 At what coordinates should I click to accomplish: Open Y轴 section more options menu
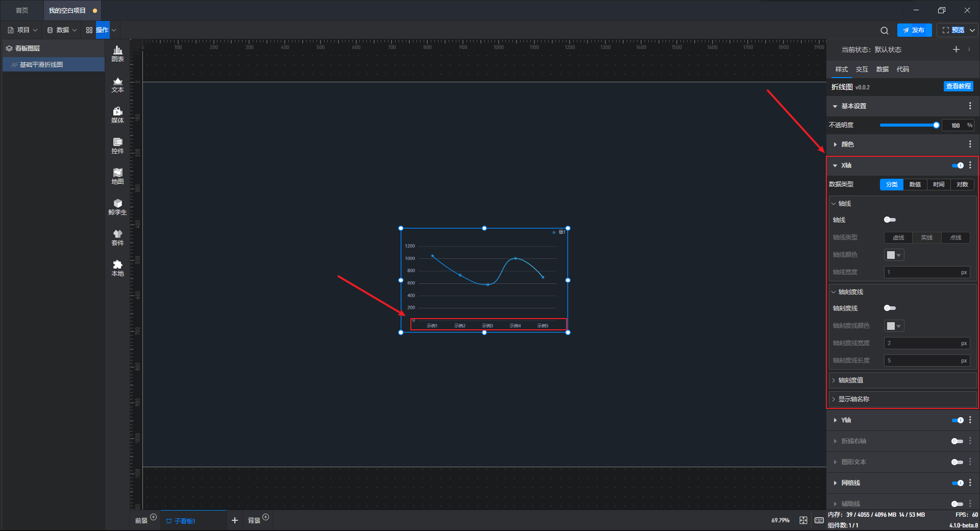tap(970, 420)
